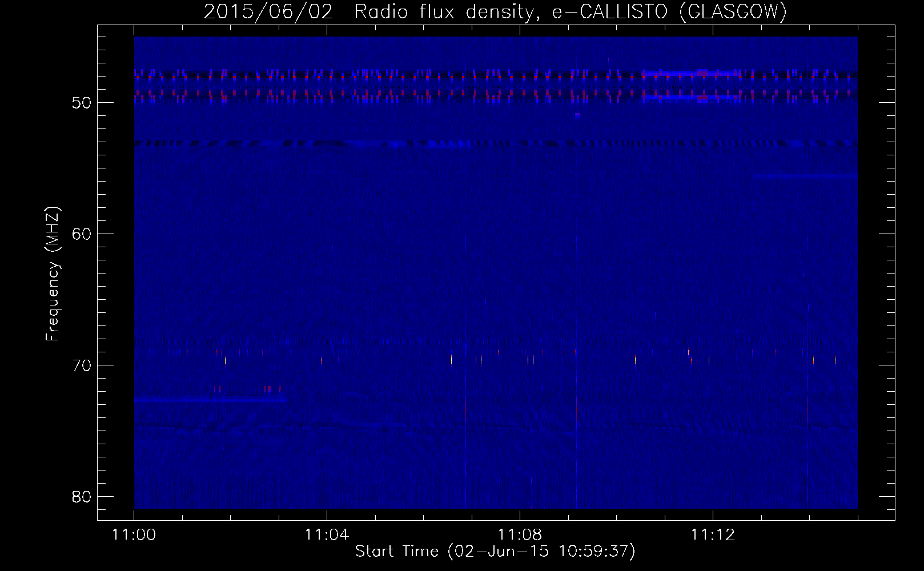Click the 70 frequency tick label

82,365
